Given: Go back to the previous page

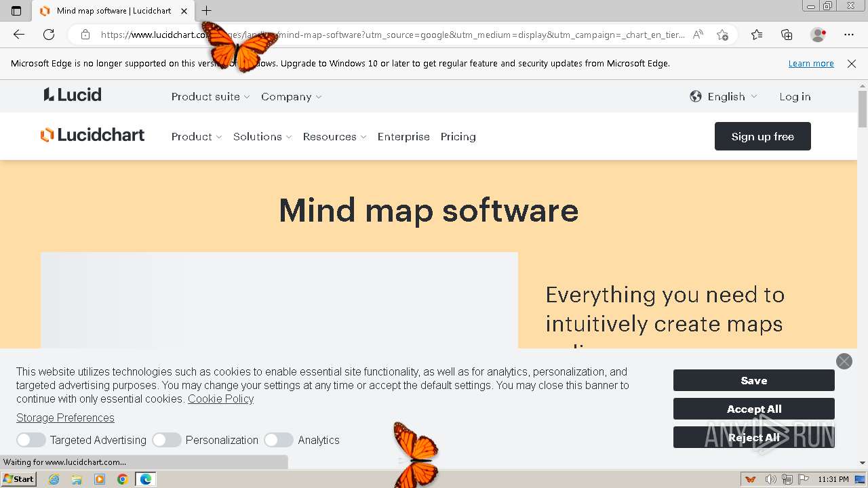Looking at the screenshot, I should pos(19,35).
